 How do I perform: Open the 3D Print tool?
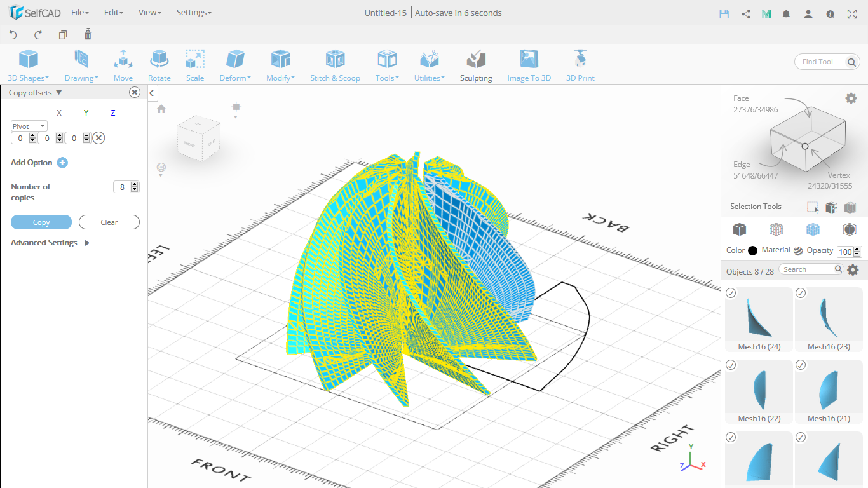[x=580, y=66]
